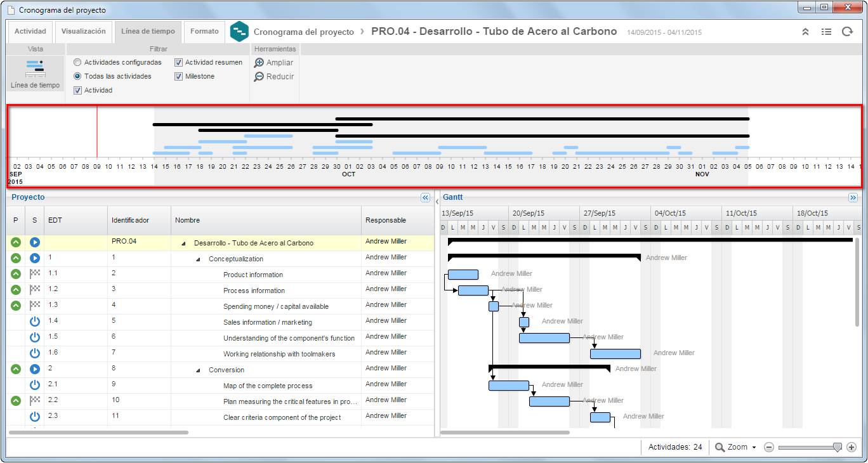
Task: Click play status icon for PRO.04 row
Action: pos(35,242)
